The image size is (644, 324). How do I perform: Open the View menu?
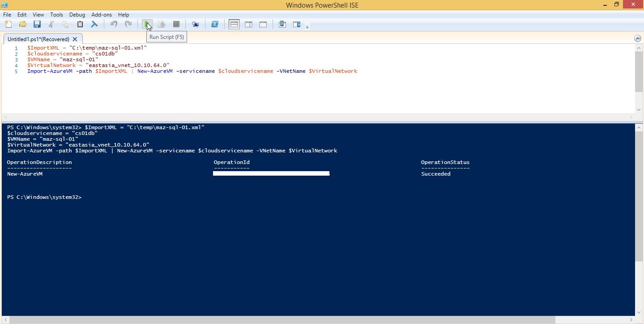[x=38, y=15]
